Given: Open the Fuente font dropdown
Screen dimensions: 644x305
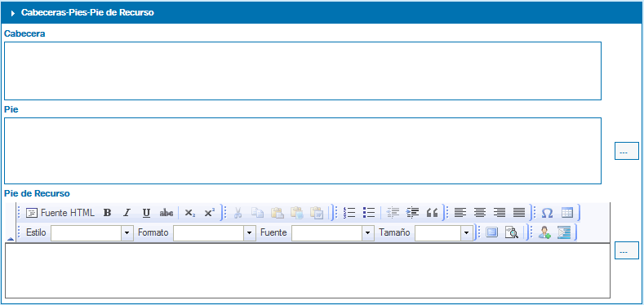Looking at the screenshot, I should pyautogui.click(x=367, y=233).
